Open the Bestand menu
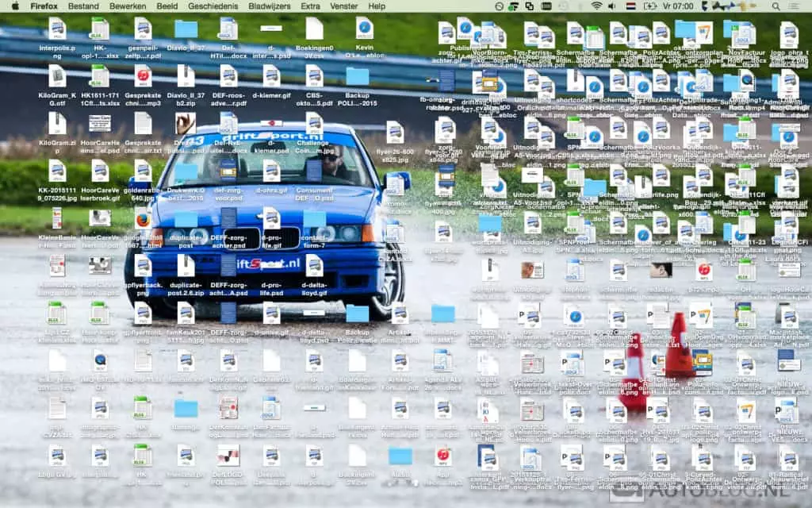This screenshot has width=812, height=508. [x=83, y=6]
